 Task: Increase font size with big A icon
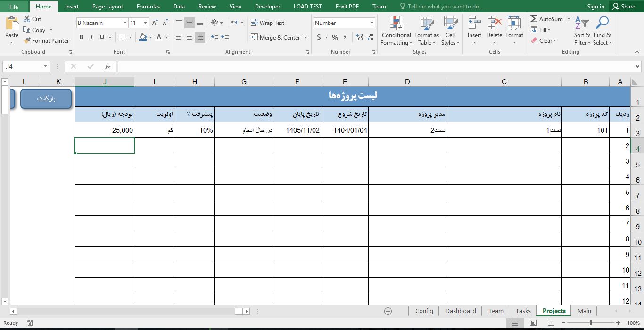click(155, 23)
